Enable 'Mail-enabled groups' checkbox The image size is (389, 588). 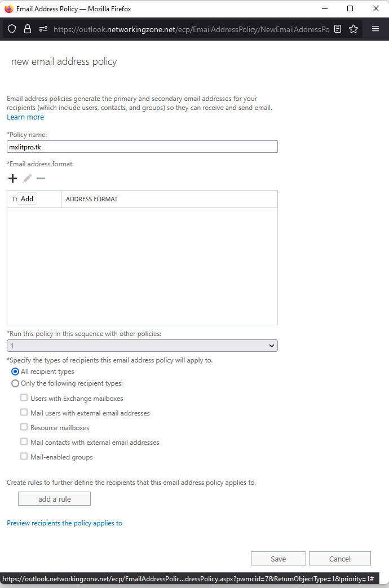pyautogui.click(x=24, y=457)
